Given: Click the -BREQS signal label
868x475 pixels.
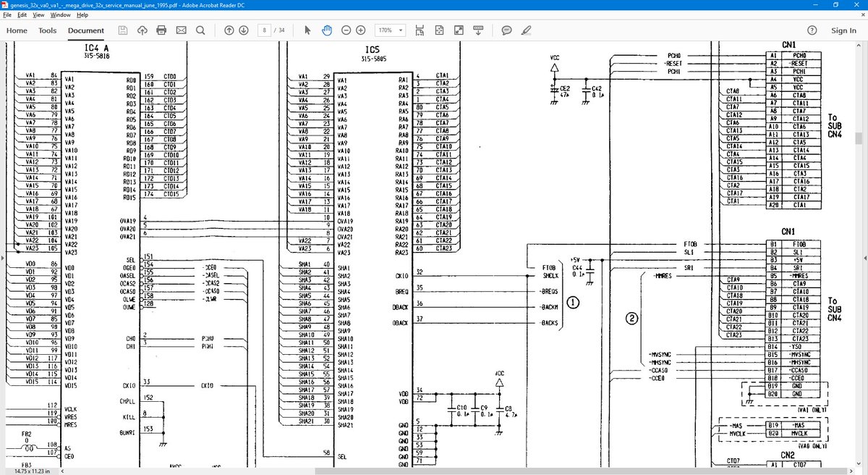Looking at the screenshot, I should pos(549,291).
